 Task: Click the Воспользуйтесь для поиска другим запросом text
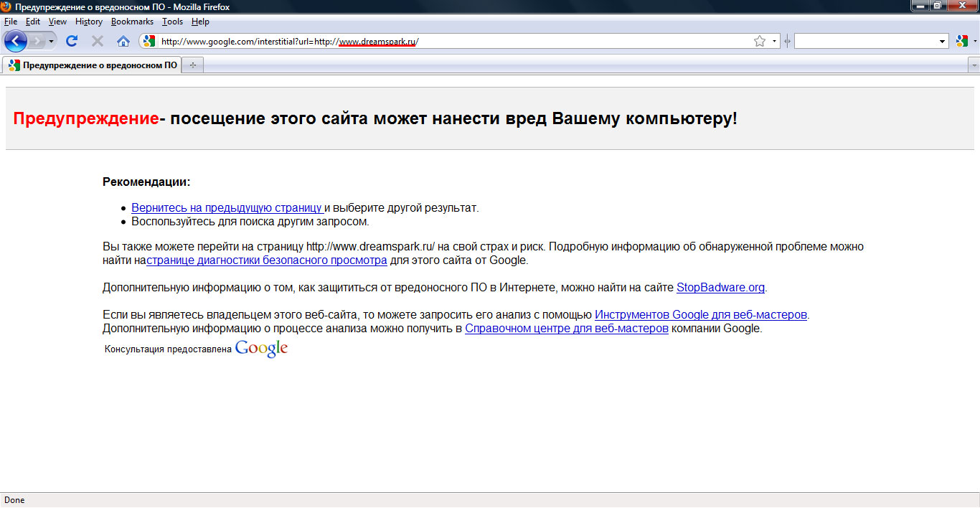tap(250, 222)
